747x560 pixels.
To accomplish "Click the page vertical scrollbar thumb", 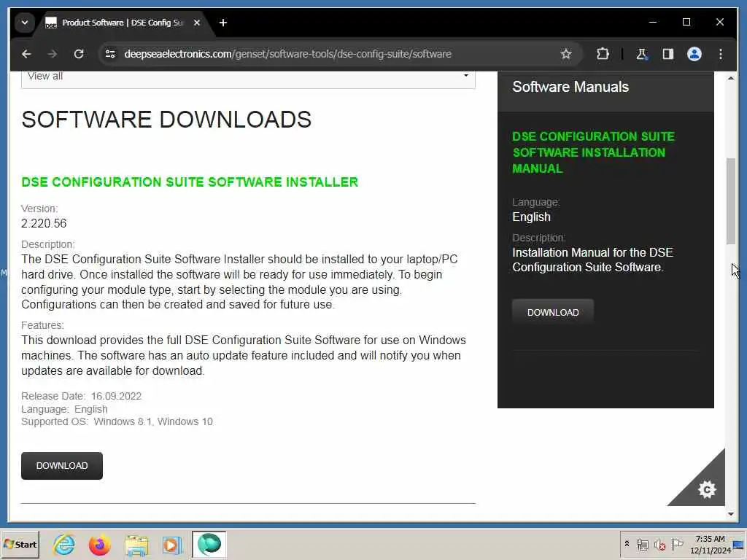I will tap(731, 201).
